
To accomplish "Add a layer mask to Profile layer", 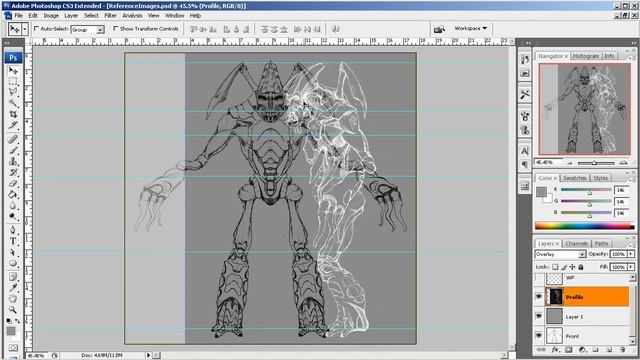I will click(569, 350).
